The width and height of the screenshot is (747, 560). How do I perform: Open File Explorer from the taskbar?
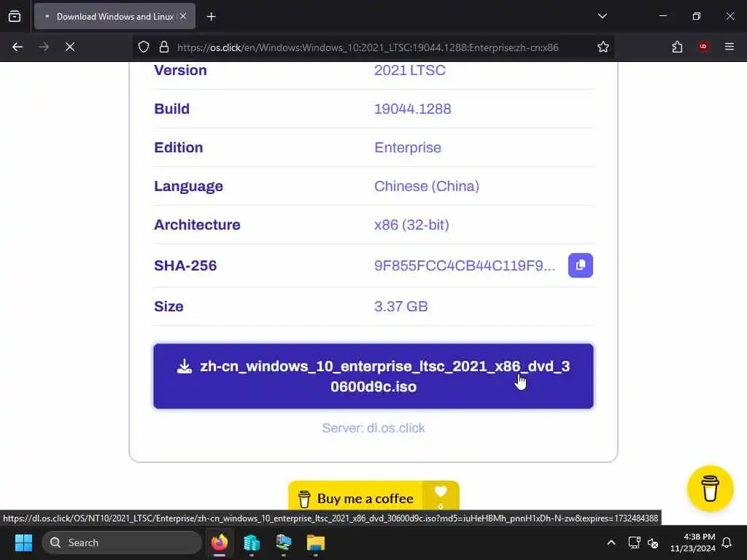click(x=315, y=542)
